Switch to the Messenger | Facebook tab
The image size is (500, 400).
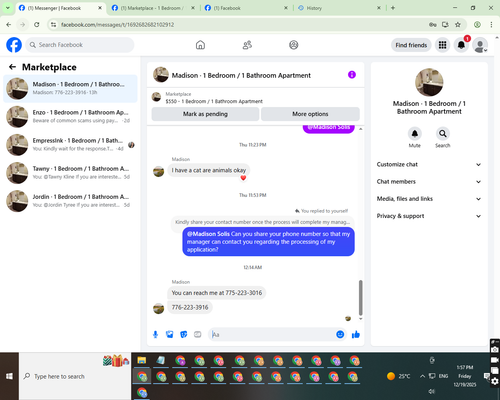click(x=60, y=8)
